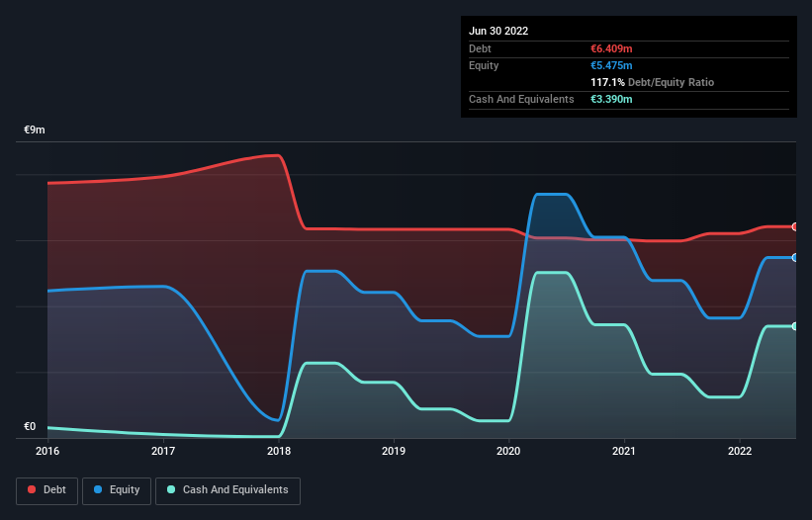
Task: Click the red Debt endpoint marker
Action: coord(795,226)
